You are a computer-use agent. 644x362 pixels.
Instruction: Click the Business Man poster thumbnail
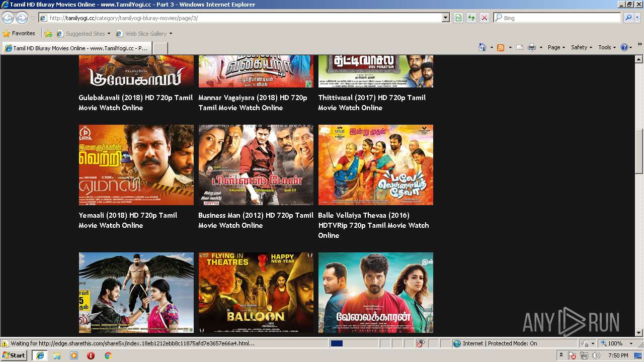pos(256,165)
